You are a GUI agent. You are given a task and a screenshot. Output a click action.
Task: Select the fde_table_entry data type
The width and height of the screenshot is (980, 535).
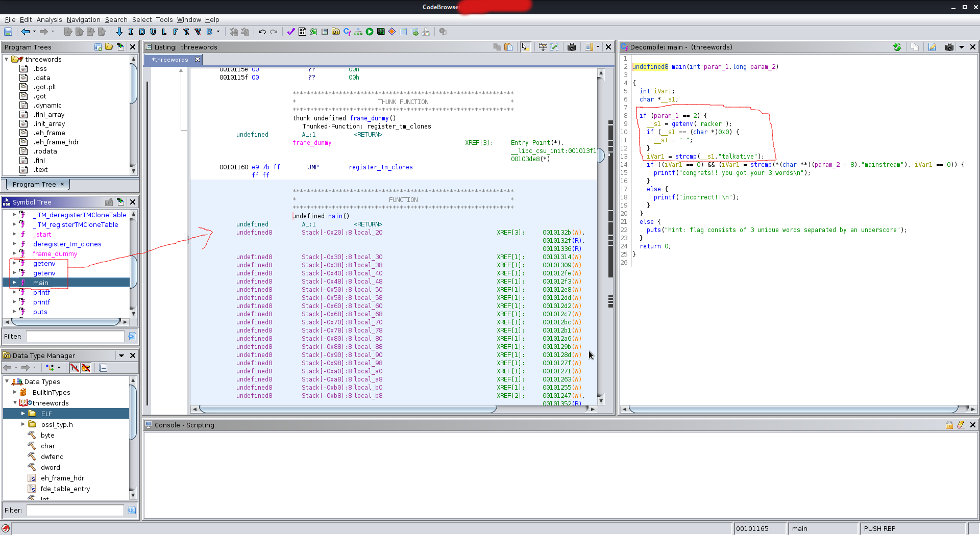click(x=65, y=489)
